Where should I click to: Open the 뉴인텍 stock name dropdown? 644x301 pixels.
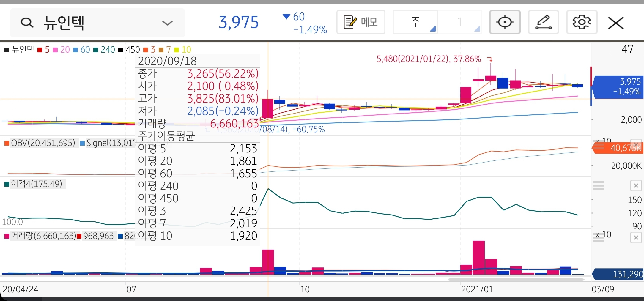pyautogui.click(x=167, y=23)
